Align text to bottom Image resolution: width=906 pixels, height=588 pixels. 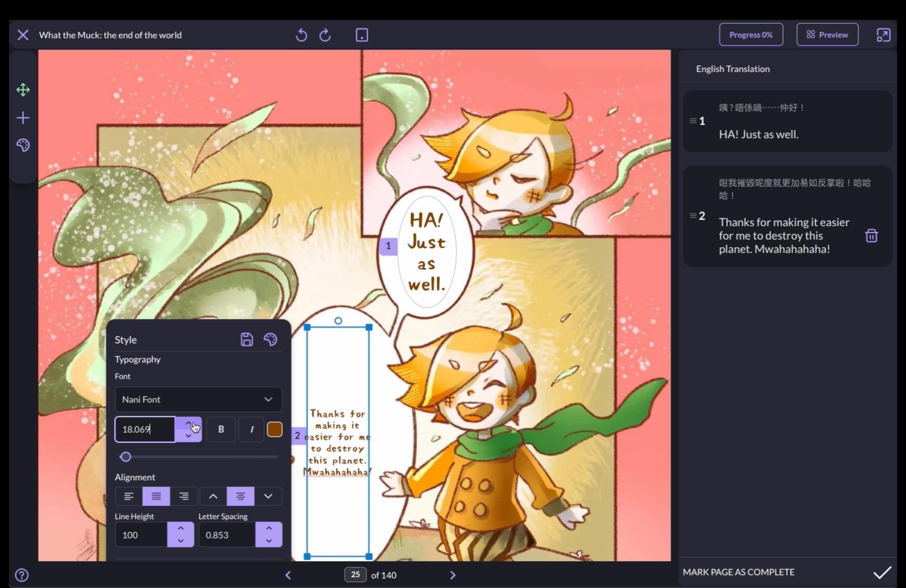point(268,496)
